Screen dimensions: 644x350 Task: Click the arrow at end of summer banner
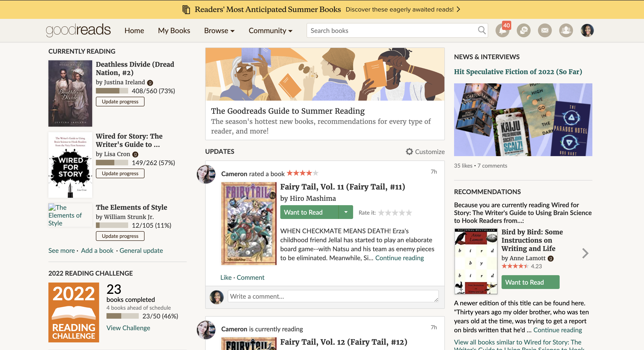[x=458, y=9]
